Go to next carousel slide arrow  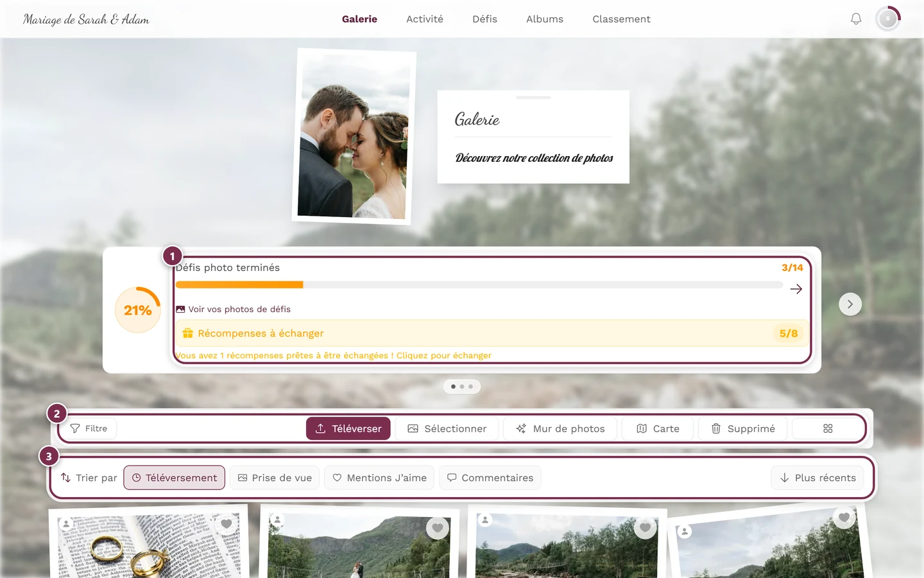tap(850, 304)
